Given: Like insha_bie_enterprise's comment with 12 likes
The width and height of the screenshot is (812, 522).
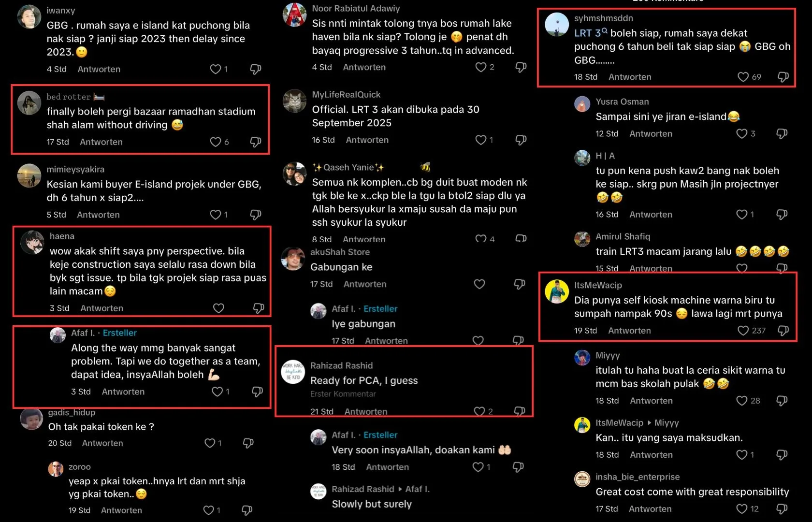Looking at the screenshot, I should coord(742,508).
